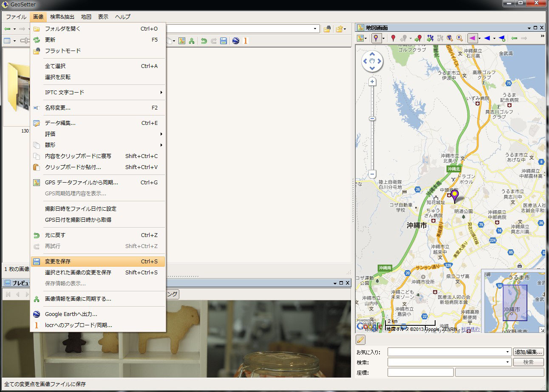The width and height of the screenshot is (549, 392).
Task: Expand the magenta triangle dropdown arrow
Action: [x=479, y=39]
